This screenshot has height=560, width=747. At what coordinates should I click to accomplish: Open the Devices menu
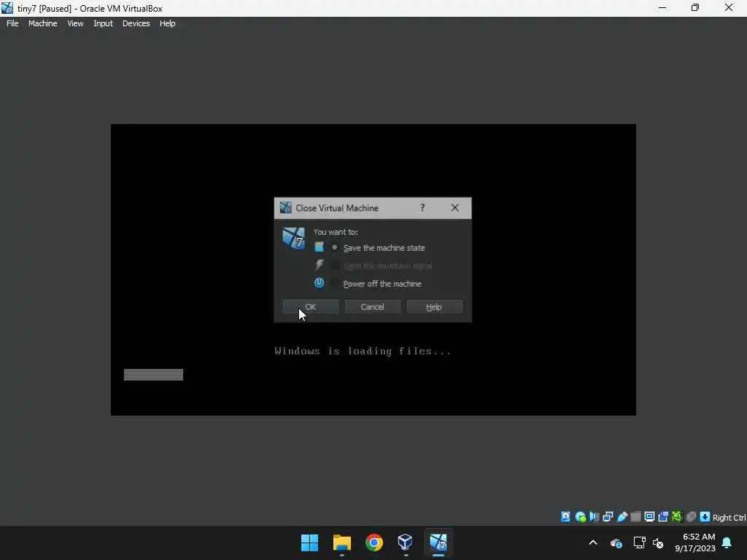(136, 23)
